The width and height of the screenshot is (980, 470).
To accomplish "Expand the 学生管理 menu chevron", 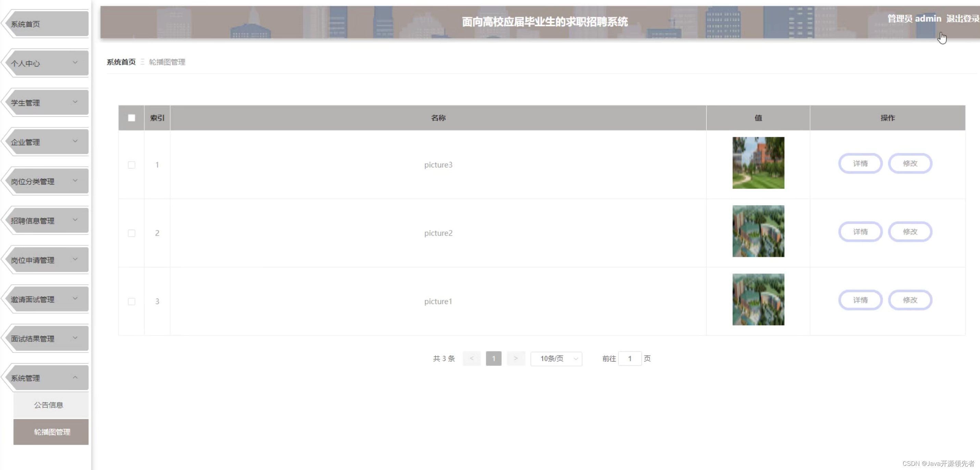I will tap(75, 102).
